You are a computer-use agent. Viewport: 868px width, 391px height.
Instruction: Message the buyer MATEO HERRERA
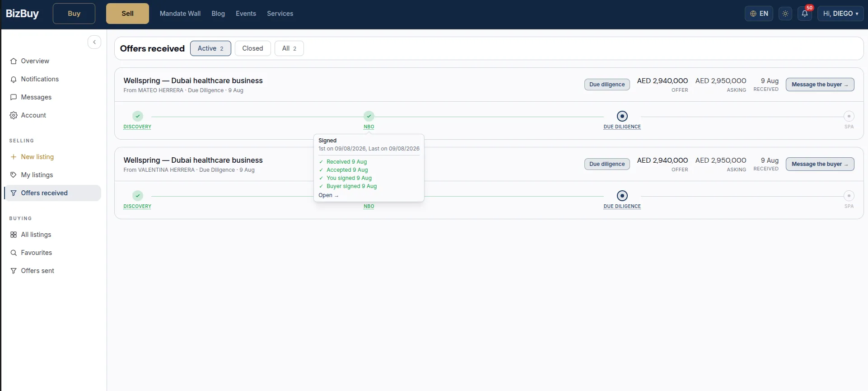820,85
